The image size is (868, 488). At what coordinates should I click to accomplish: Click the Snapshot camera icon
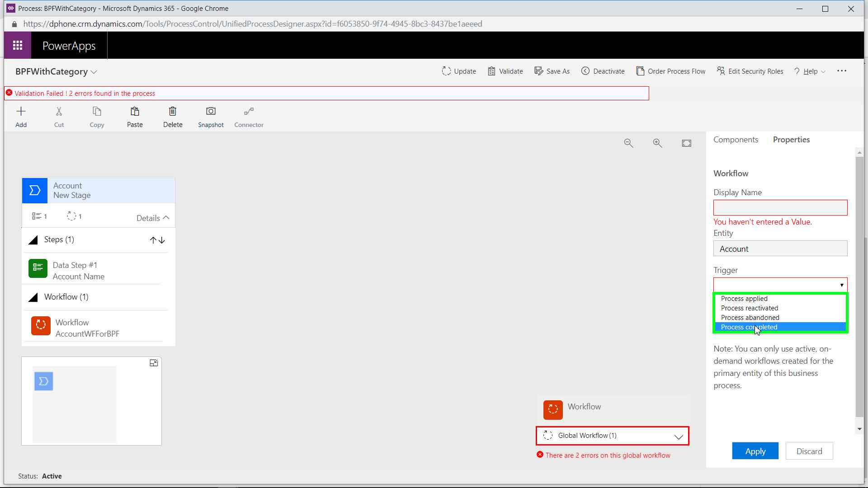(211, 112)
